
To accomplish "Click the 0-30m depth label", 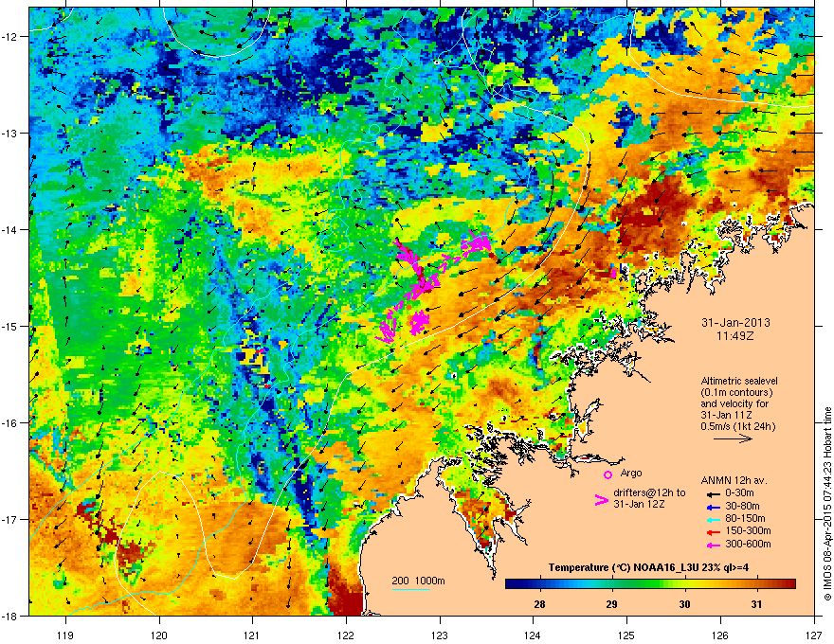I will click(x=739, y=493).
